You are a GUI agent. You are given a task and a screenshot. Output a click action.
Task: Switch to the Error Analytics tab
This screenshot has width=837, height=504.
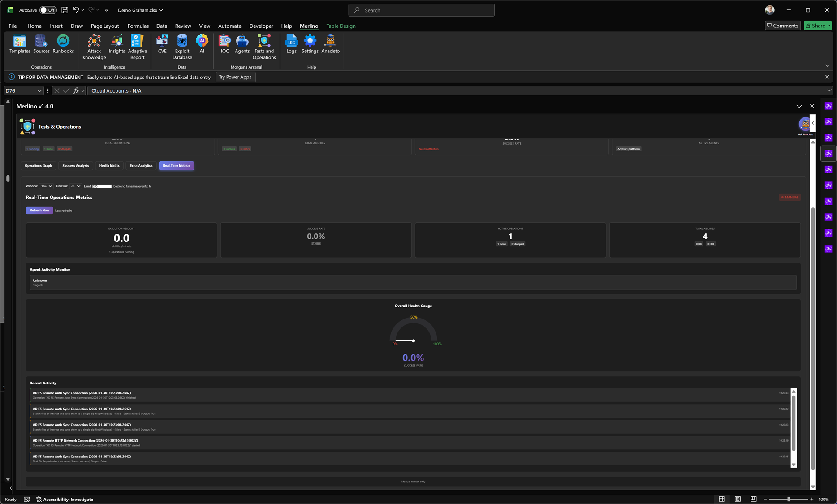point(141,165)
